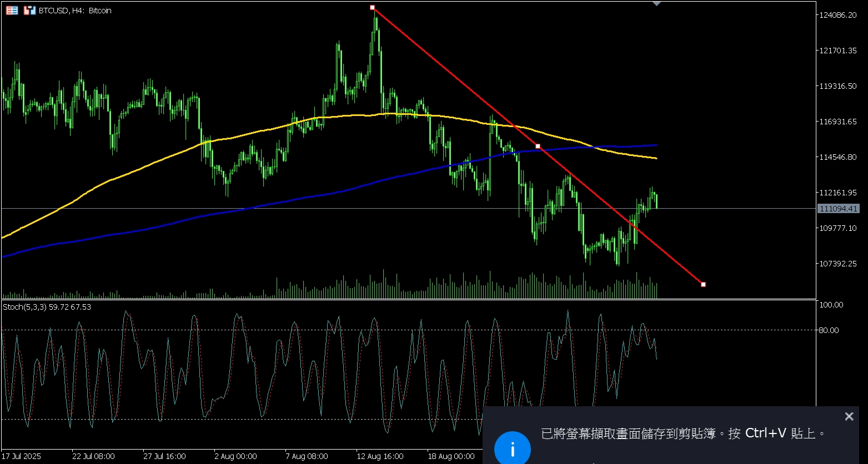Click the stochastic 100.00 scale label

[831, 305]
